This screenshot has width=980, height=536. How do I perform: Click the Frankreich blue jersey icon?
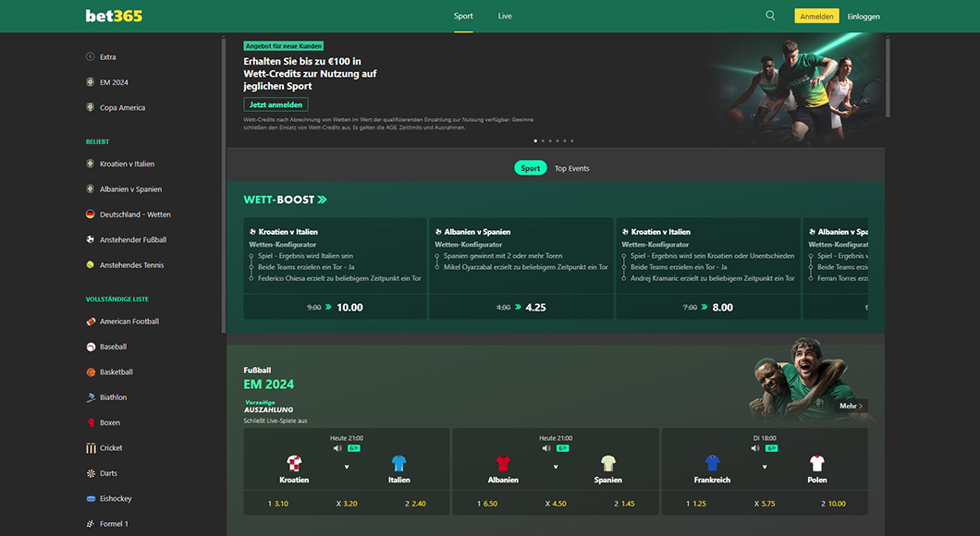point(712,463)
